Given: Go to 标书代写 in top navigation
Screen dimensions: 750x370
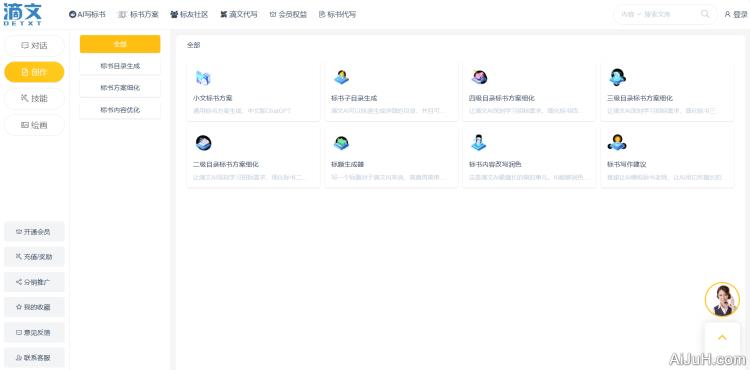Looking at the screenshot, I should coord(337,14).
